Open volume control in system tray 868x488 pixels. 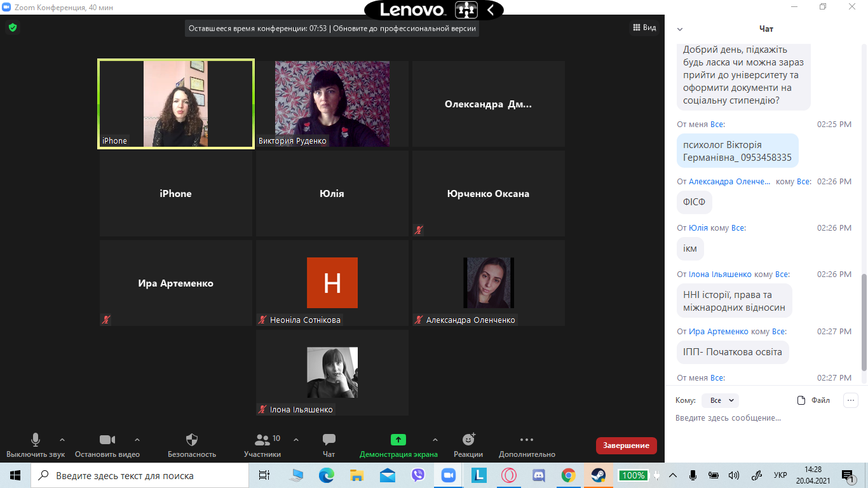(733, 475)
